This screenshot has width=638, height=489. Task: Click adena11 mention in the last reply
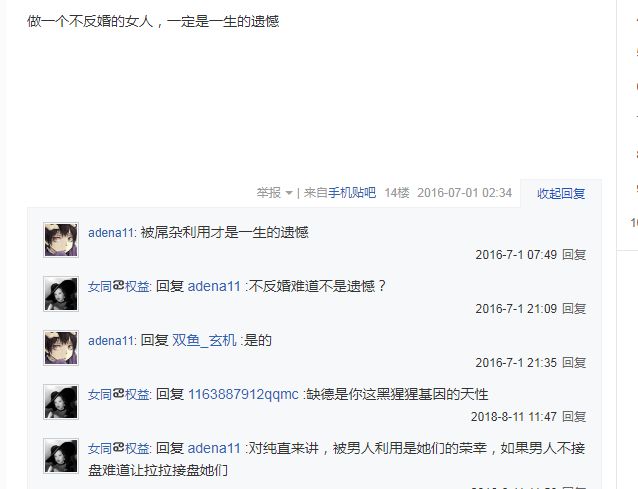(214, 448)
